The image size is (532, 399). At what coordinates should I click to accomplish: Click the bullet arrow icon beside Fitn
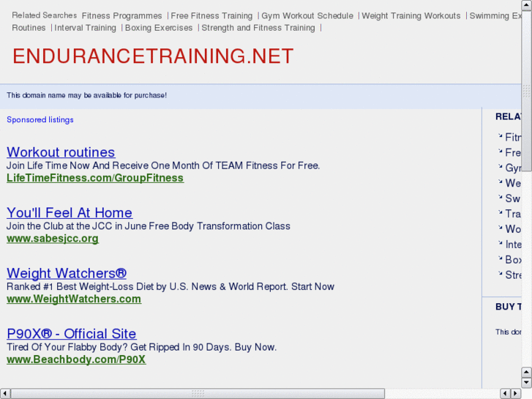coord(500,136)
